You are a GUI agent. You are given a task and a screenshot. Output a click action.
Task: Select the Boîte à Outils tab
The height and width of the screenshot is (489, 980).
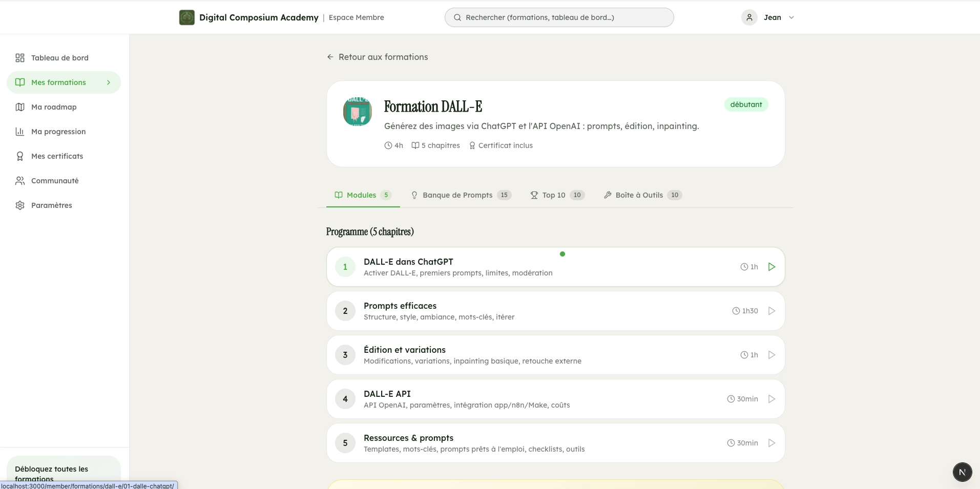pos(639,195)
